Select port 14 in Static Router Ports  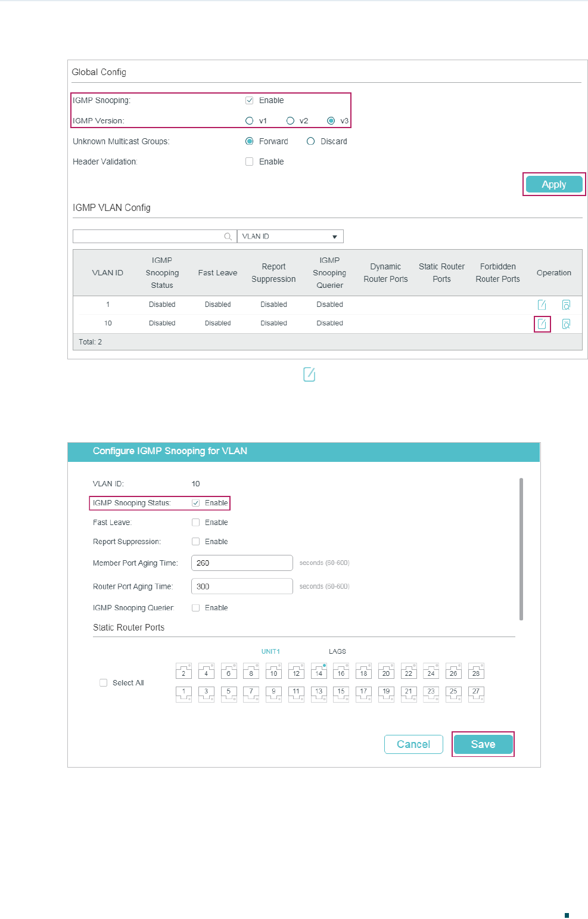[x=319, y=671]
